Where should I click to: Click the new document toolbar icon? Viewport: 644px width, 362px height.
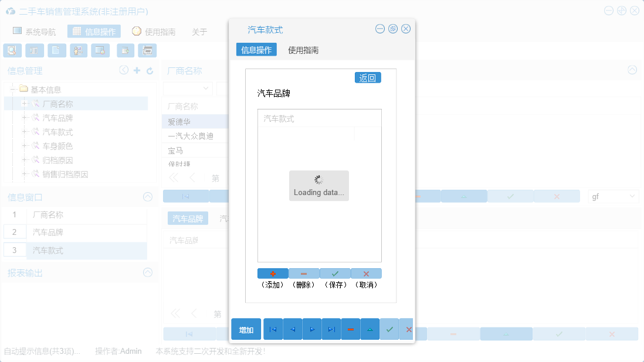[x=56, y=50]
